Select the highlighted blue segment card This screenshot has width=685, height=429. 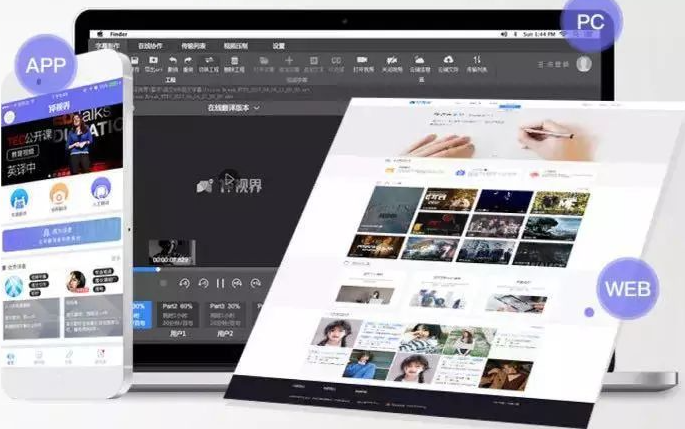coord(142,314)
